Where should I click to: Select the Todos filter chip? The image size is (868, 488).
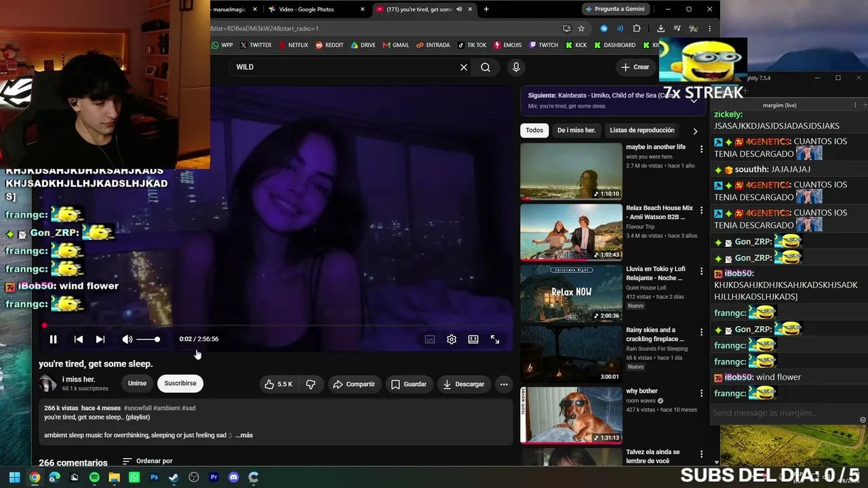(x=534, y=130)
